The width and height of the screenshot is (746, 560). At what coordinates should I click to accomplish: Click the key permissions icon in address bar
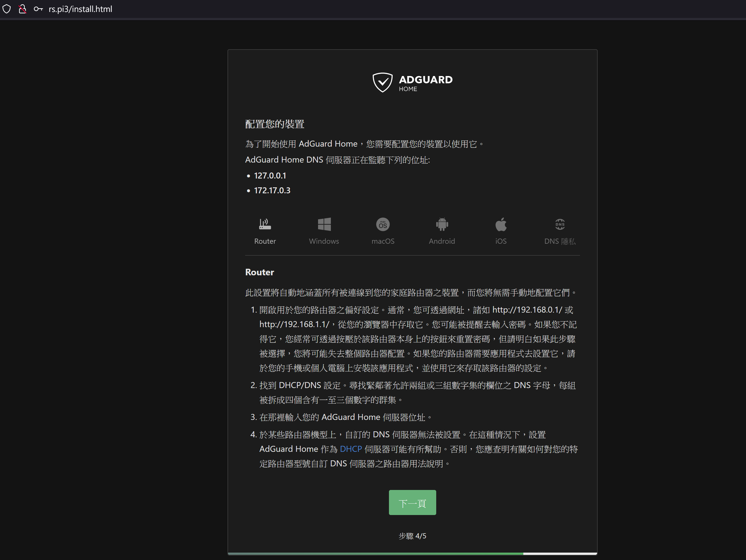pyautogui.click(x=38, y=9)
